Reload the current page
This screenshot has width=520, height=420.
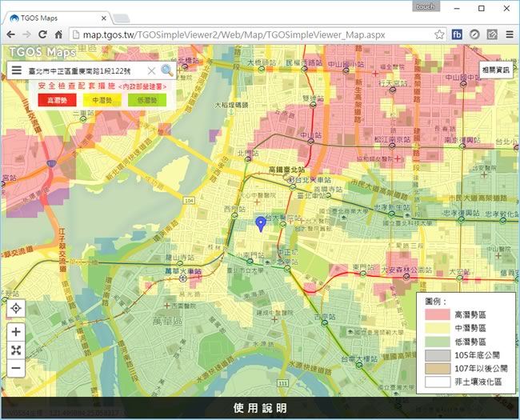pos(42,34)
